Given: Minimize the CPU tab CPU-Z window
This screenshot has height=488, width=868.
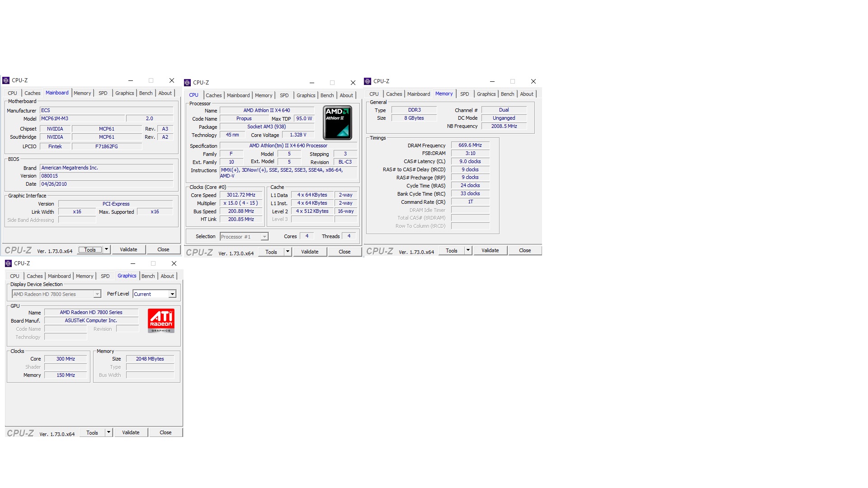Looking at the screenshot, I should click(311, 83).
